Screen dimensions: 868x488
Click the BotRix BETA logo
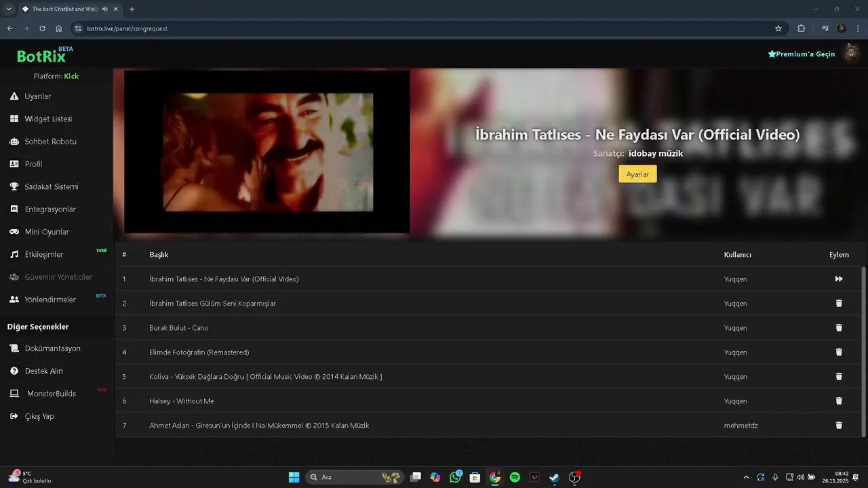pos(45,54)
